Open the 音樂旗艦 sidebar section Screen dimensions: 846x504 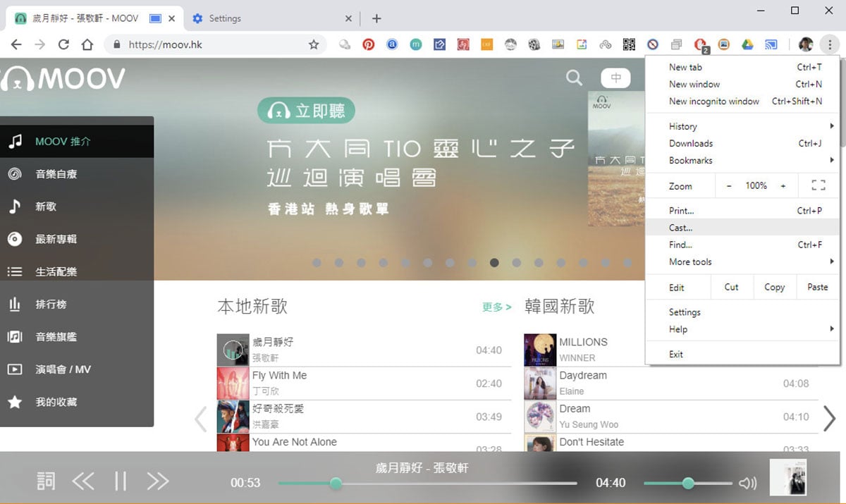tap(77, 337)
